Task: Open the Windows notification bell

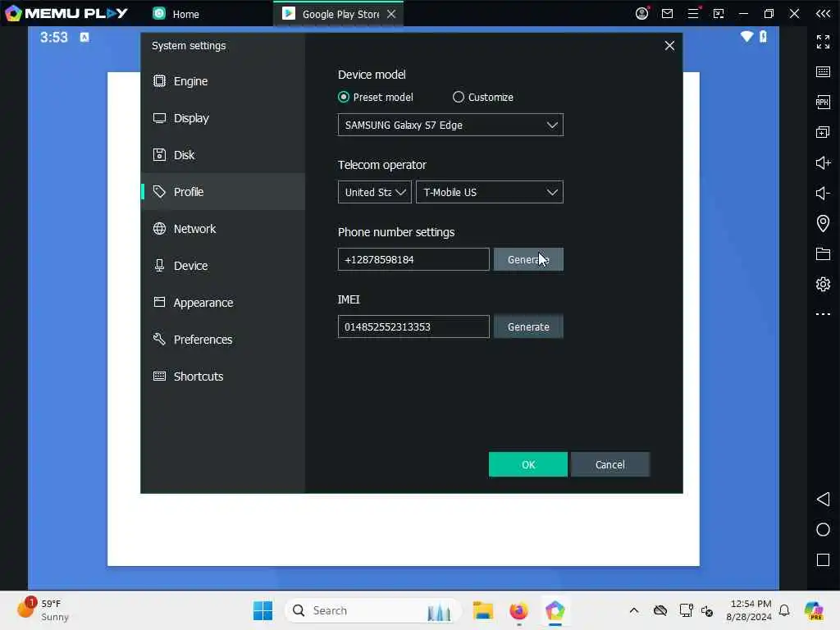Action: click(x=784, y=610)
